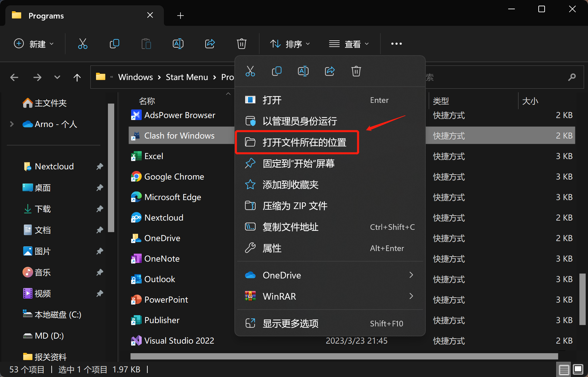Sort by the 大小 column header

coord(530,101)
